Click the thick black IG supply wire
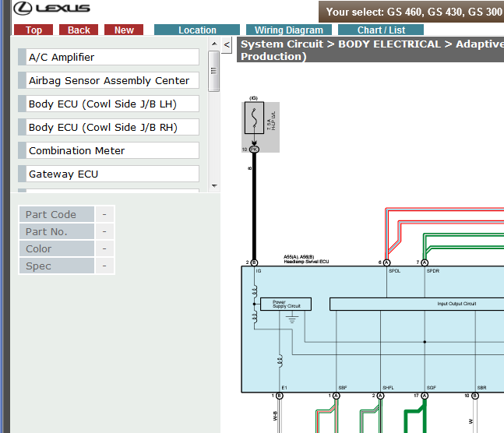Image resolution: width=504 pixels, height=433 pixels. click(254, 206)
